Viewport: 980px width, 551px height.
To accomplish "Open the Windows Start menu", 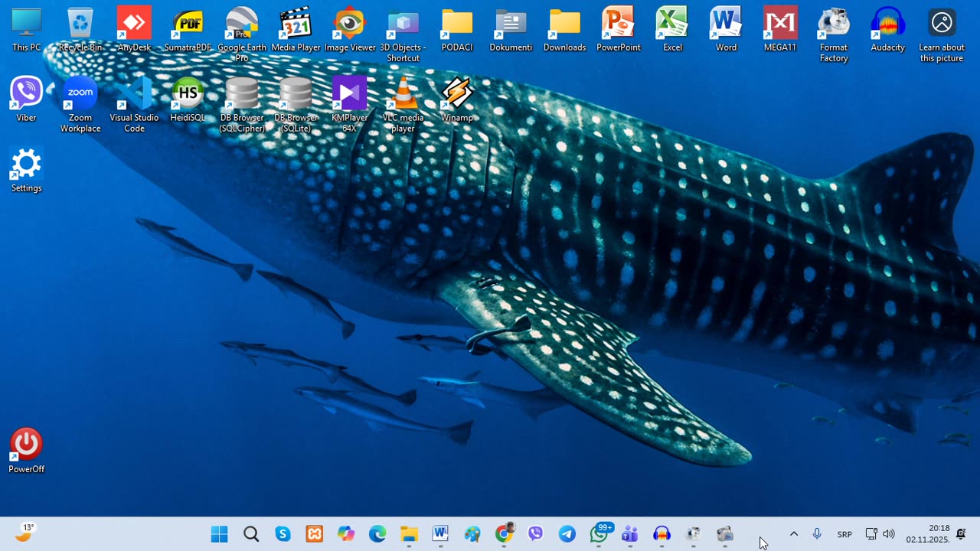I will [x=219, y=534].
